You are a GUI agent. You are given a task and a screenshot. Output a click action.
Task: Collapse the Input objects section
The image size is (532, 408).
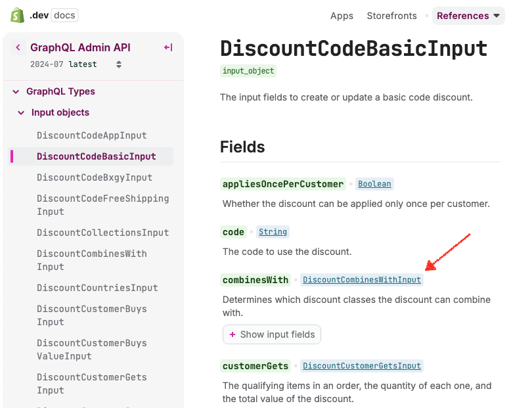point(22,112)
